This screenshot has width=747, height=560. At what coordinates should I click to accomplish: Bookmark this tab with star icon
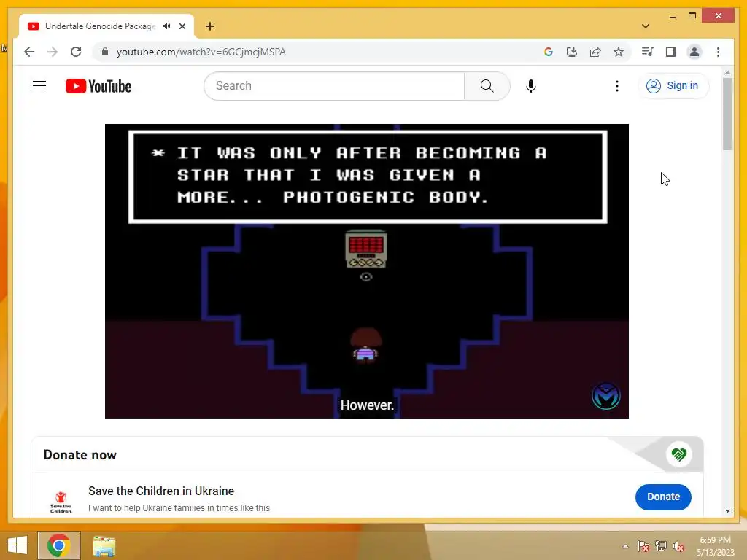(619, 52)
